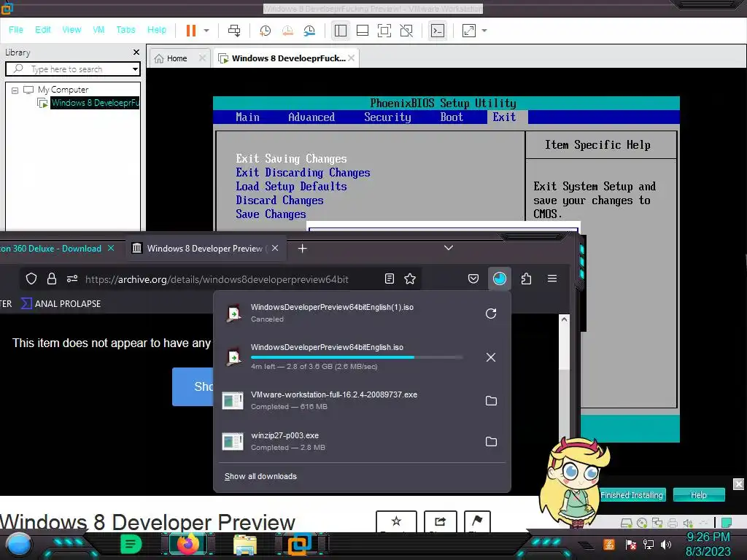Image resolution: width=747 pixels, height=560 pixels.
Task: Select the BIOS Main menu
Action: coord(248,117)
